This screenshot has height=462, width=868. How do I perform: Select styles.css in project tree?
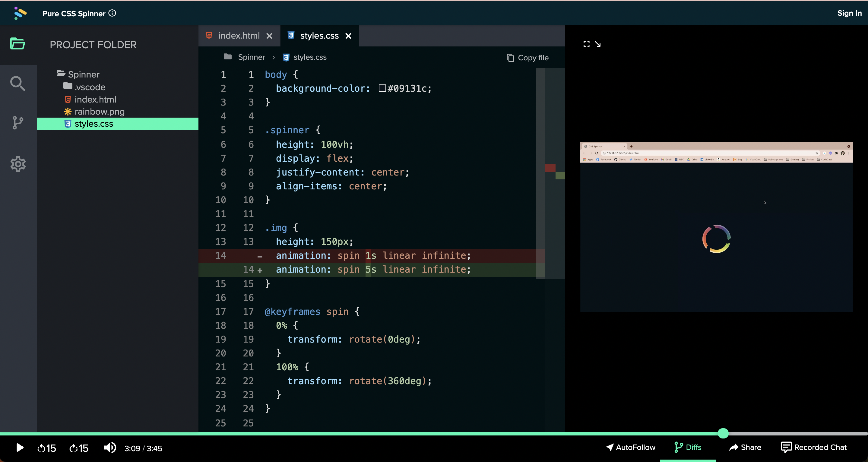point(117,124)
